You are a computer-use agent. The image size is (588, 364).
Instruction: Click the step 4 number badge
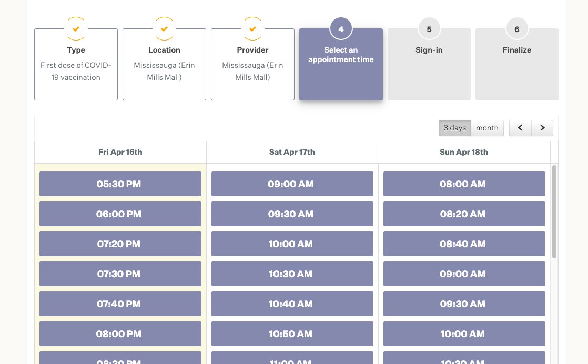(341, 29)
